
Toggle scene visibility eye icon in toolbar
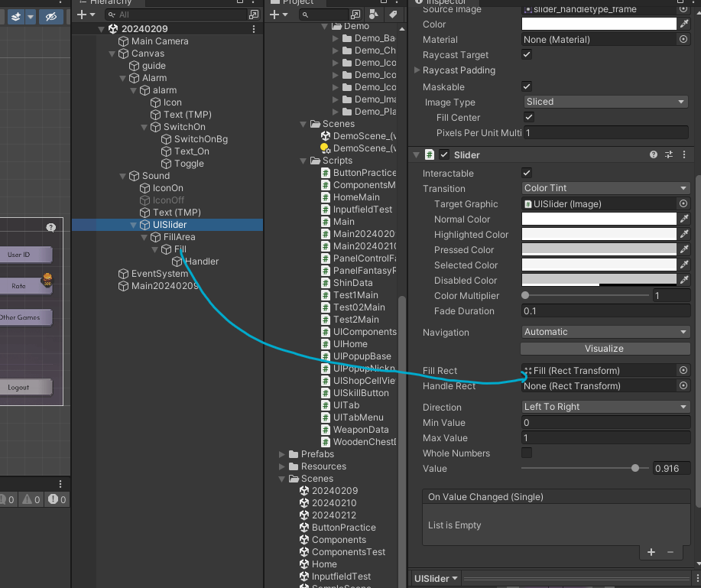point(51,17)
